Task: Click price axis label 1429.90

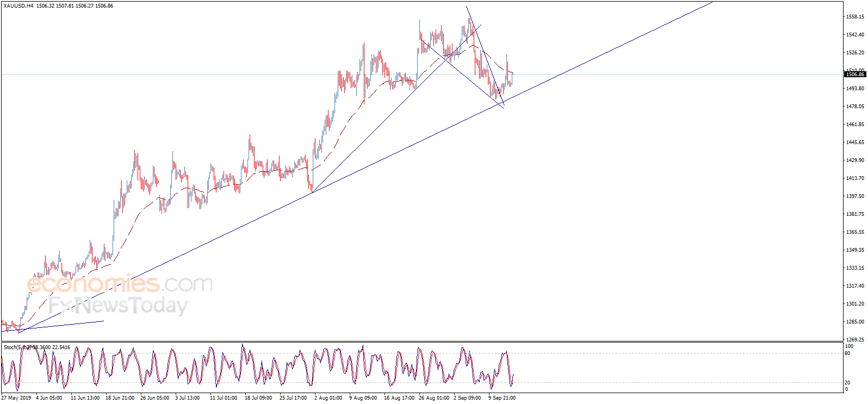Action: click(x=855, y=160)
